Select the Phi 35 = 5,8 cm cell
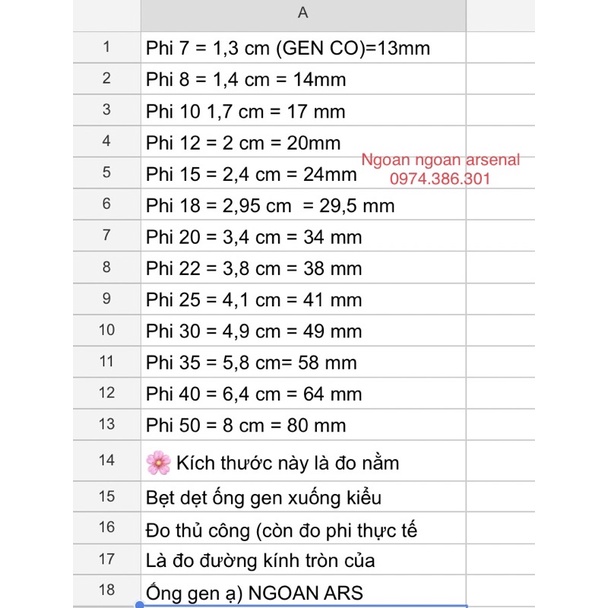The image size is (608, 608). tap(251, 362)
